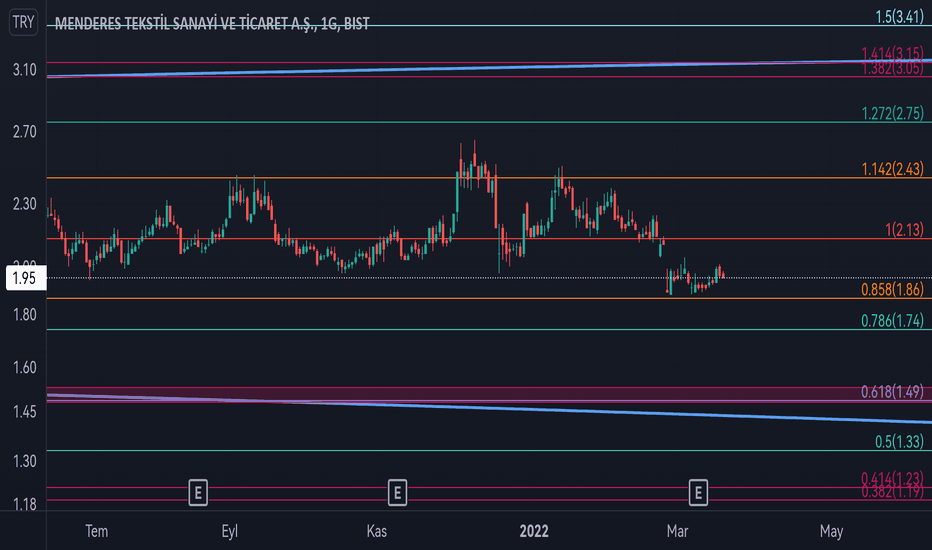Click the 1.80 price axis label
932x550 pixels.
[x=24, y=315]
